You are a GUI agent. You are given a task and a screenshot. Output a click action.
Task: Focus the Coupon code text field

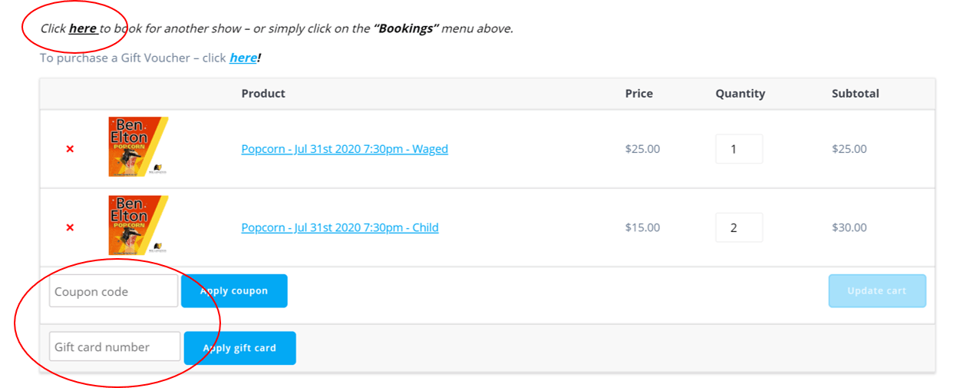tap(114, 291)
